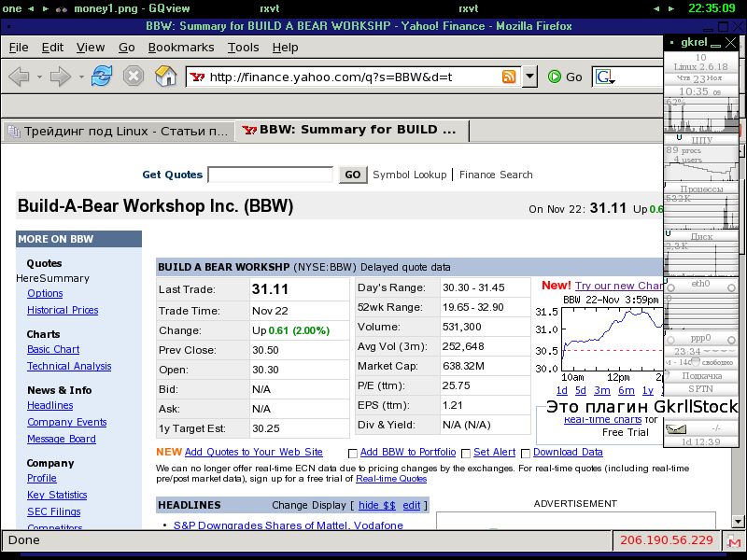
Task: Click in the URL address field
Action: [x=353, y=77]
